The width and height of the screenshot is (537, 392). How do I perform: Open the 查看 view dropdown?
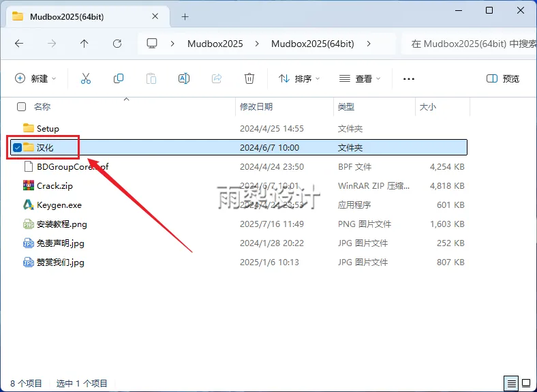[360, 79]
